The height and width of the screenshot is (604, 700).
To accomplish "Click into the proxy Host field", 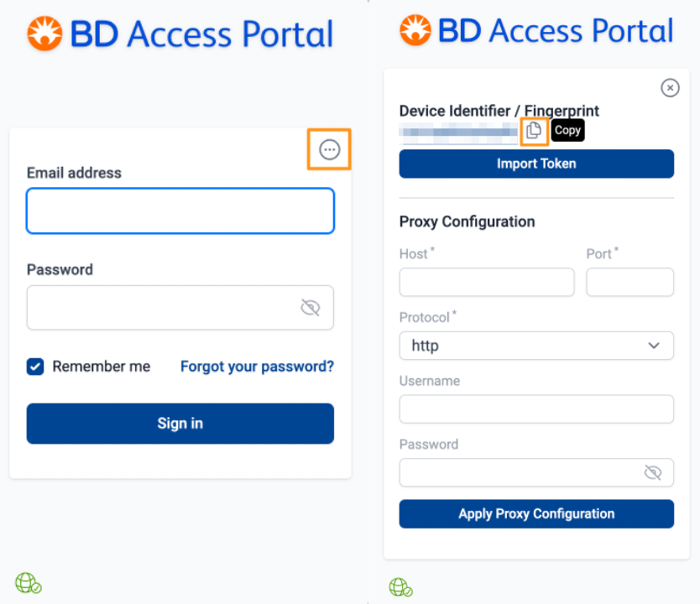I will coord(487,283).
